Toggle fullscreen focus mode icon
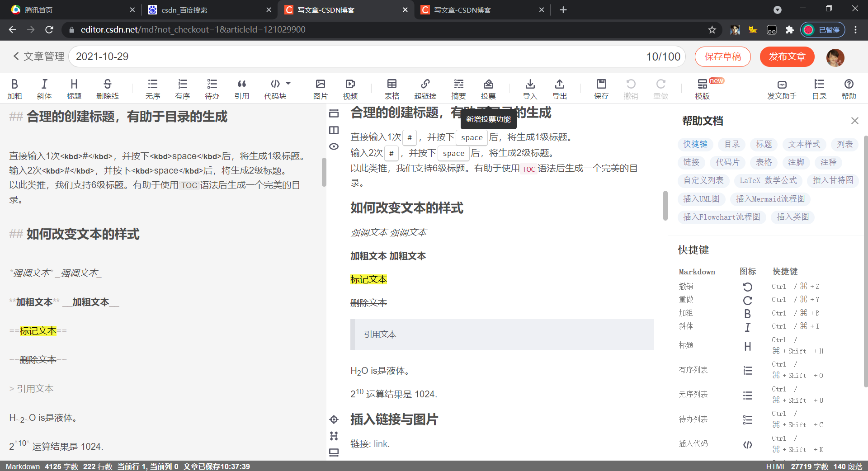Viewport: 868px width, 471px height. coord(334,436)
